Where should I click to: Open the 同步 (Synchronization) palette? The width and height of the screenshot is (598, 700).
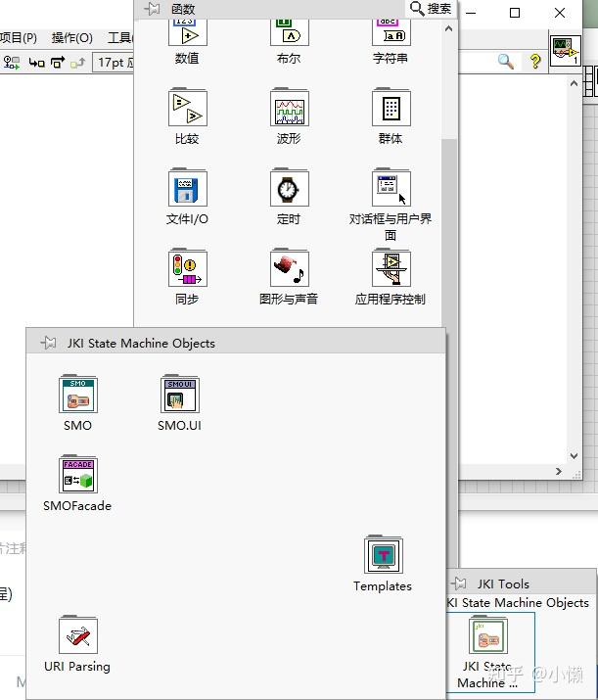click(188, 268)
